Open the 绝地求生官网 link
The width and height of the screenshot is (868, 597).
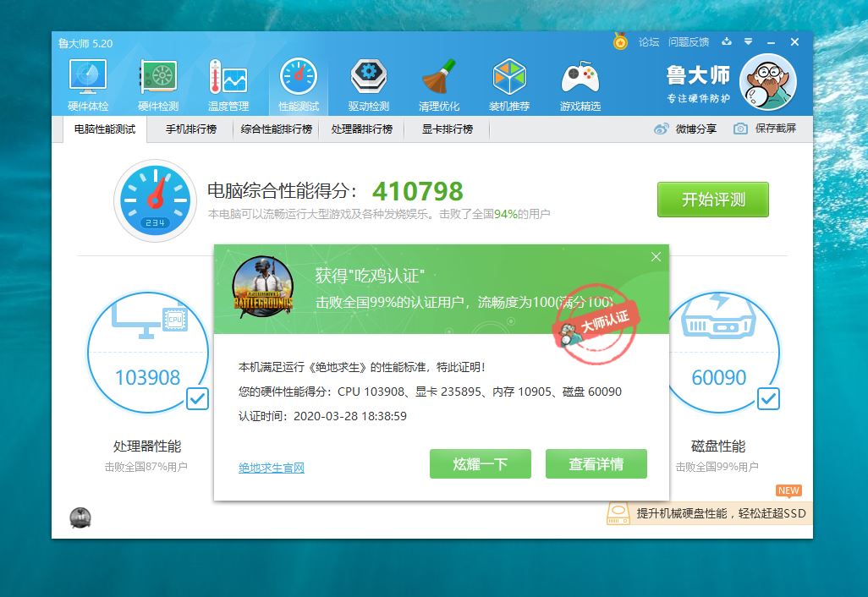(270, 467)
